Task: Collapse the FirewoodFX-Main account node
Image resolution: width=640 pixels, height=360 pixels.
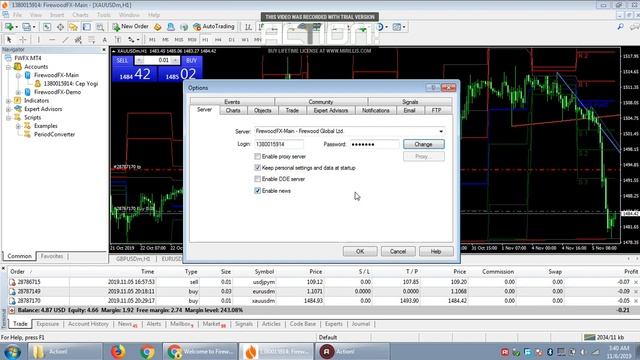Action: point(18,76)
